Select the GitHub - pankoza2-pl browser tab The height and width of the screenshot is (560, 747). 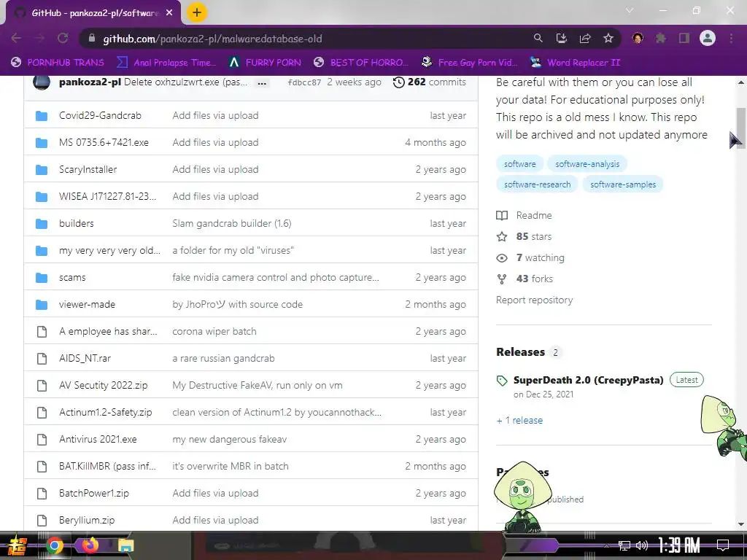pos(93,13)
